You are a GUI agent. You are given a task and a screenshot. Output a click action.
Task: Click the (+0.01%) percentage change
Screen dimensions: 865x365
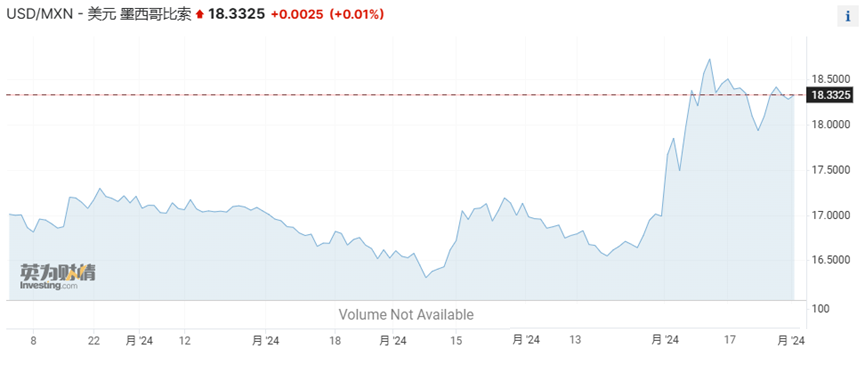coord(356,15)
